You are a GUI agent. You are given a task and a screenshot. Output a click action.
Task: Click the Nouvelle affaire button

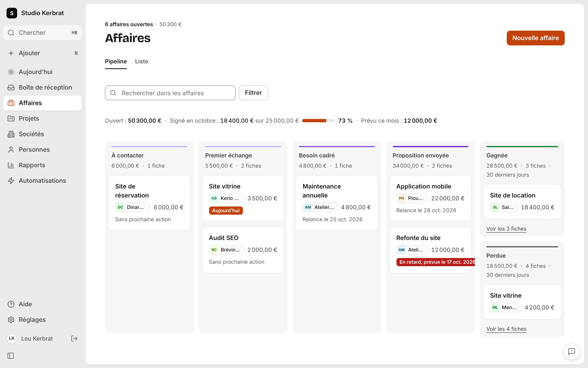(536, 38)
